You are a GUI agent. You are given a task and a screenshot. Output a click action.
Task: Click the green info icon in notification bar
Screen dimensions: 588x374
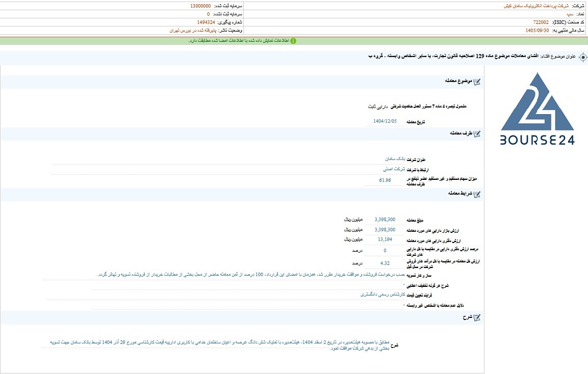coord(293,41)
